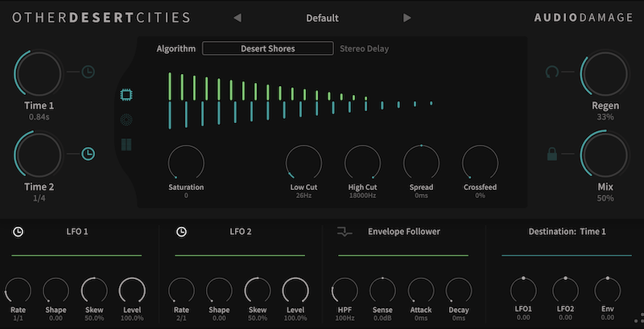Toggle the Time 2 tempo sync clock
The width and height of the screenshot is (644, 329).
89,153
